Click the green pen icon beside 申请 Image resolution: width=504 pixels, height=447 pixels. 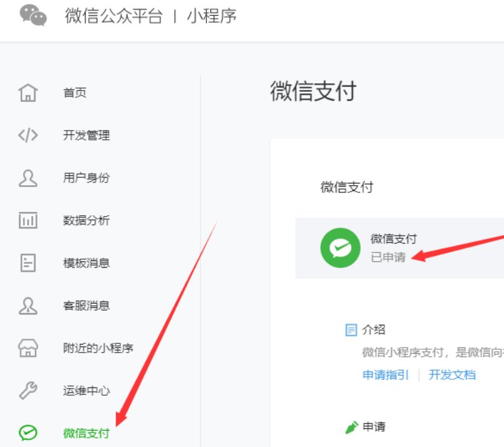352,427
